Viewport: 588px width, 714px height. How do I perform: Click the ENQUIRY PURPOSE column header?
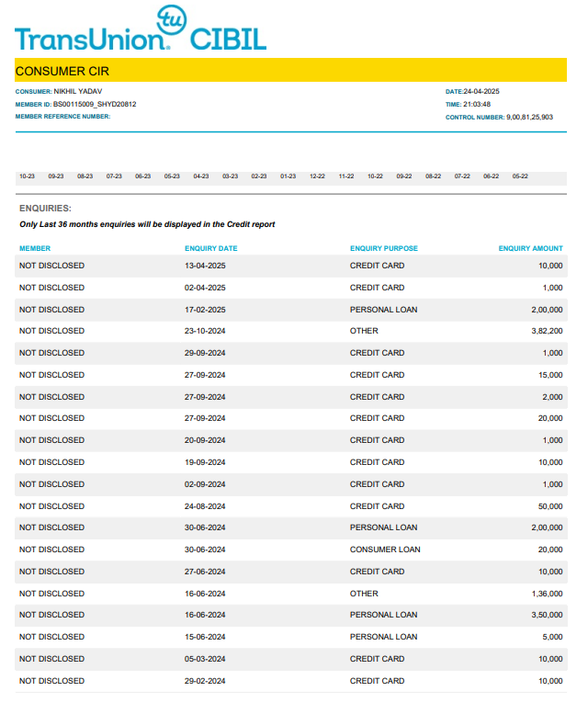pyautogui.click(x=383, y=248)
